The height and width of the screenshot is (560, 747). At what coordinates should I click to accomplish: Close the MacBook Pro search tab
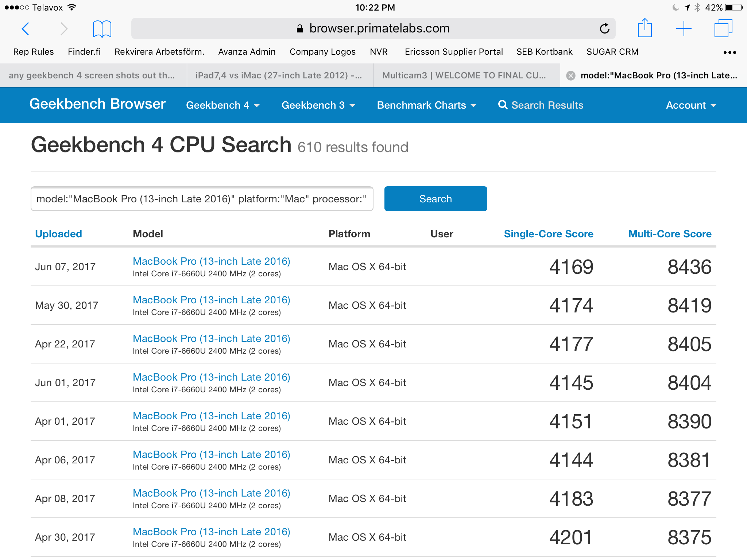point(571,75)
